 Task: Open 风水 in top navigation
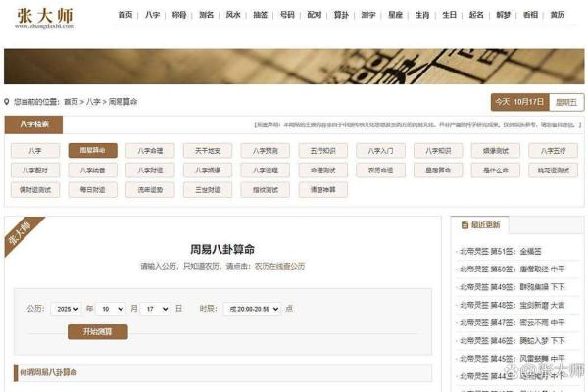233,15
